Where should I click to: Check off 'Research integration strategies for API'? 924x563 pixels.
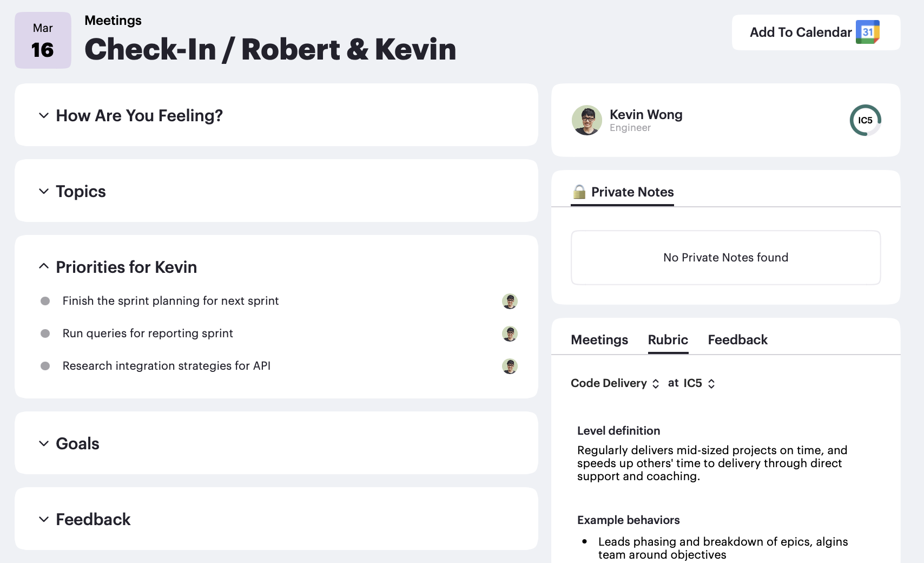tap(45, 366)
